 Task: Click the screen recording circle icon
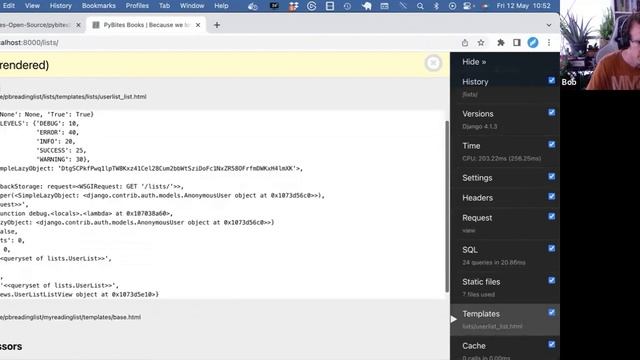point(452,6)
